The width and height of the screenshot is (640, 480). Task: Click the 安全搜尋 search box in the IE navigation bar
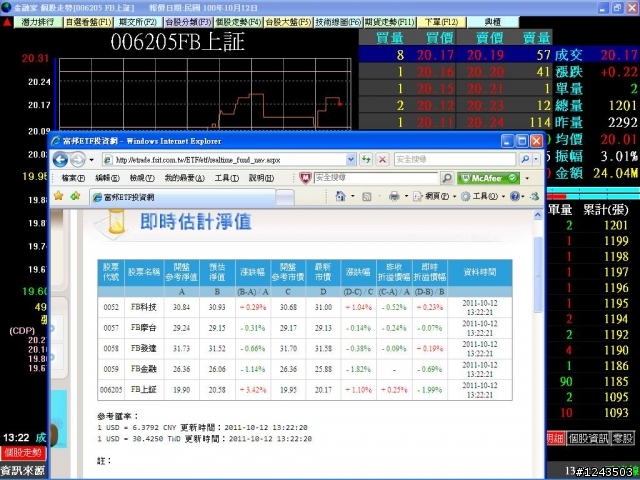coord(455,159)
